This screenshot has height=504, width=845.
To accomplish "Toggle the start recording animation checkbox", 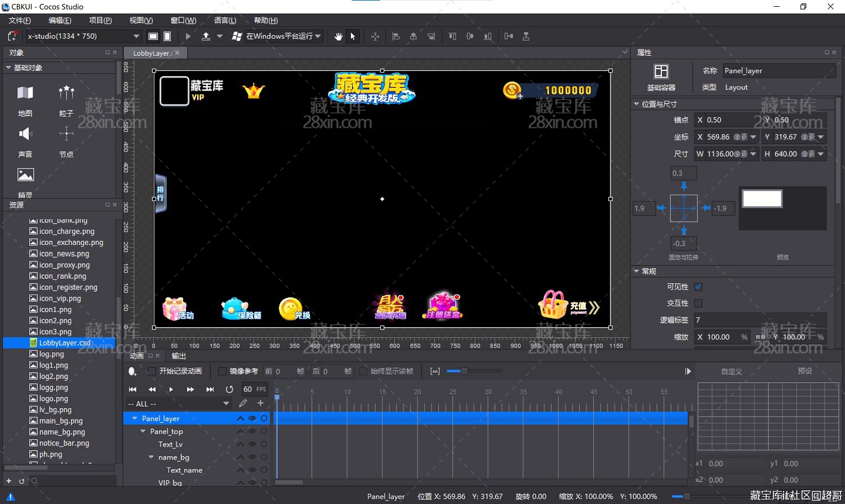I will (152, 371).
